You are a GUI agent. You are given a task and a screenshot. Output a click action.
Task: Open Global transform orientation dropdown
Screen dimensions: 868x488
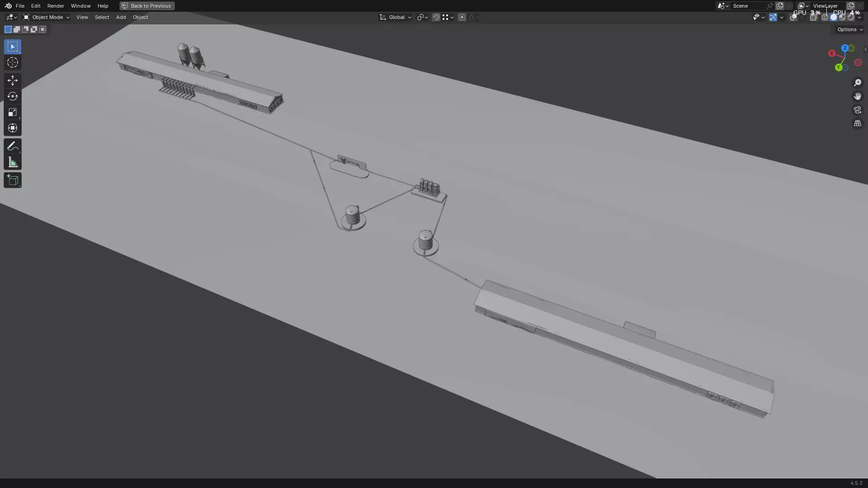pos(396,17)
